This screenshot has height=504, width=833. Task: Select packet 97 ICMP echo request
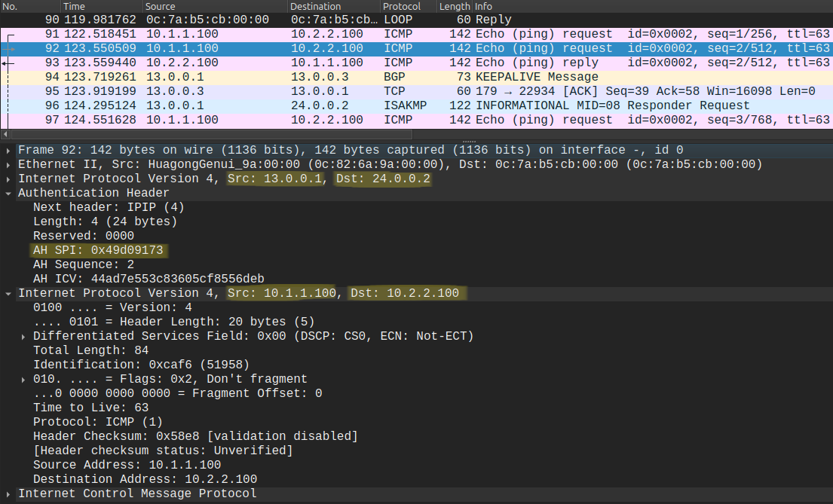pos(416,120)
